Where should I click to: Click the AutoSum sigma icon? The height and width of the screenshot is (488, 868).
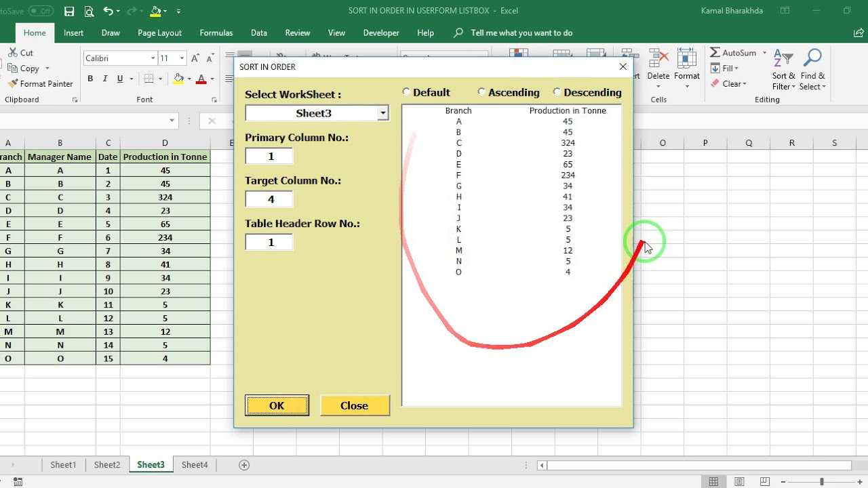(715, 52)
